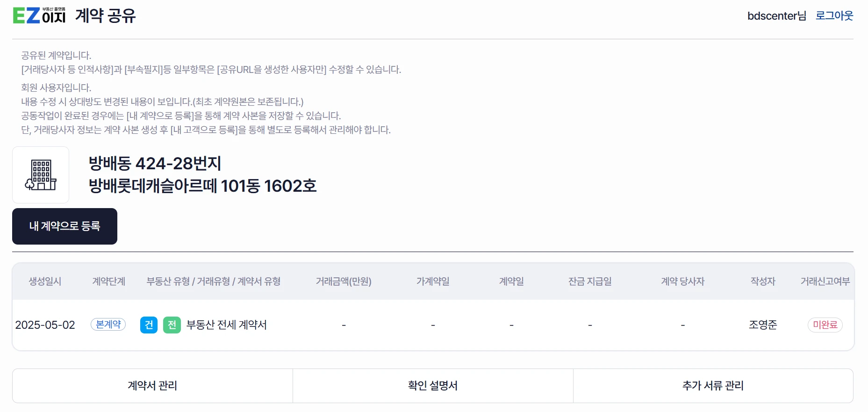The width and height of the screenshot is (868, 412).
Task: Click the 2025-05-02 creation date cell
Action: (45, 325)
